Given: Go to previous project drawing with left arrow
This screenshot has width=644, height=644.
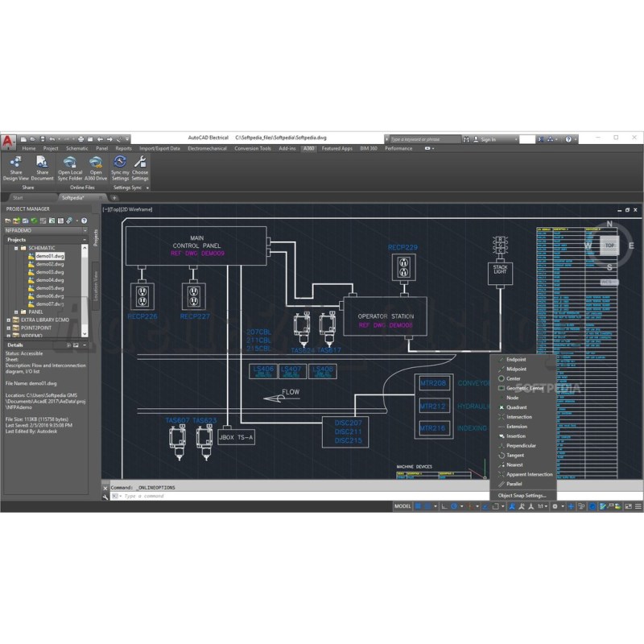Looking at the screenshot, I should (100, 139).
